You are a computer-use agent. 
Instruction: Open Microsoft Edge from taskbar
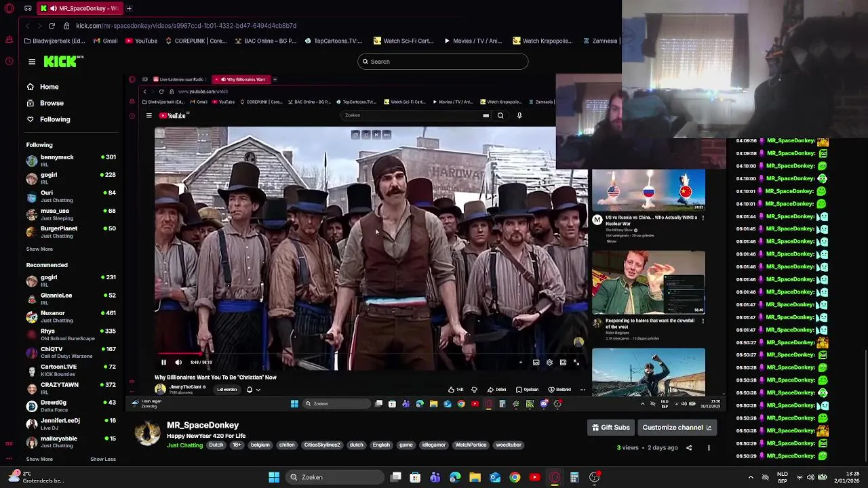(455, 477)
